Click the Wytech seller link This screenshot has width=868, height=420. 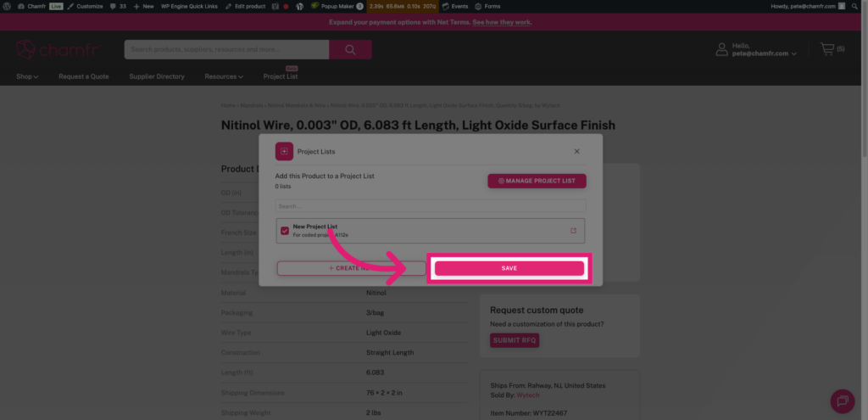click(x=527, y=395)
